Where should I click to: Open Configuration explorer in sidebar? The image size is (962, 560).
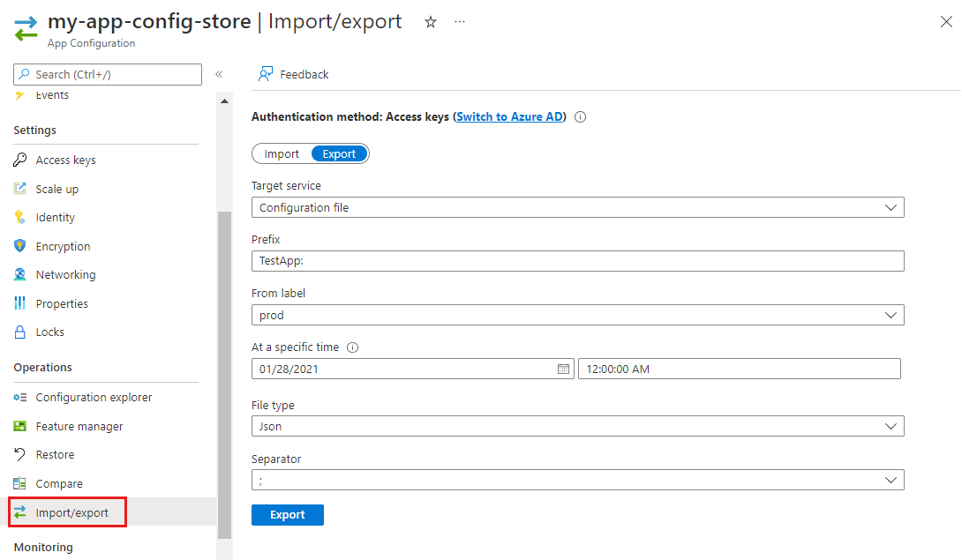pyautogui.click(x=94, y=398)
